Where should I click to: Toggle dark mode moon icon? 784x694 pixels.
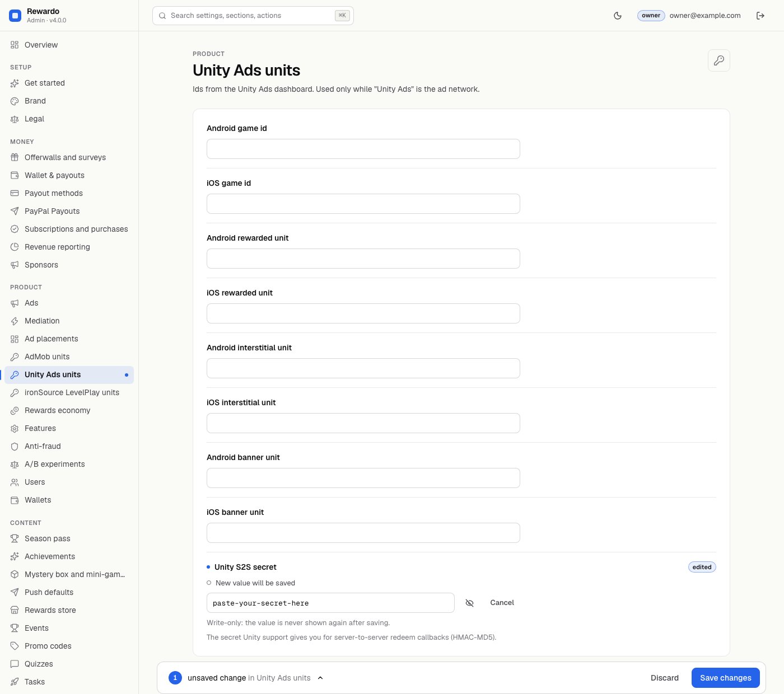(618, 16)
